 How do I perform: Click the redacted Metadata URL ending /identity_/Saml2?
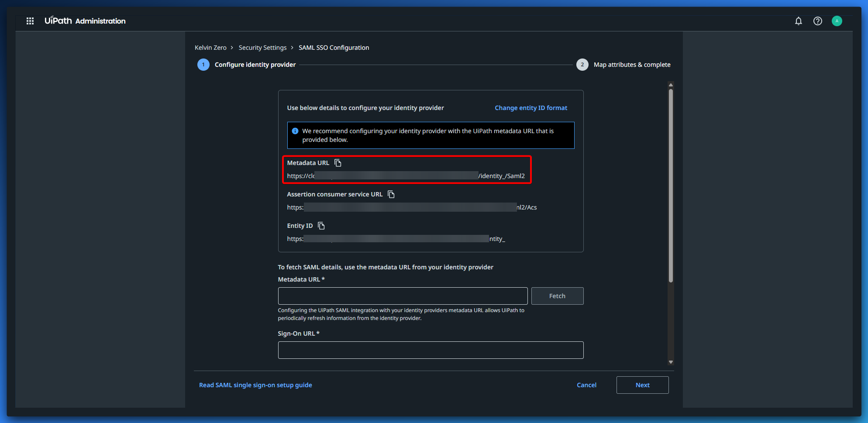[406, 176]
